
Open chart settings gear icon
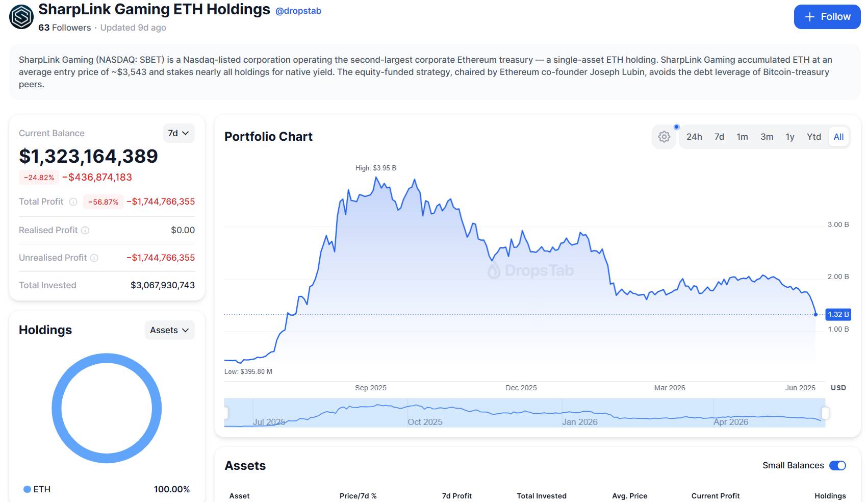[x=664, y=137]
